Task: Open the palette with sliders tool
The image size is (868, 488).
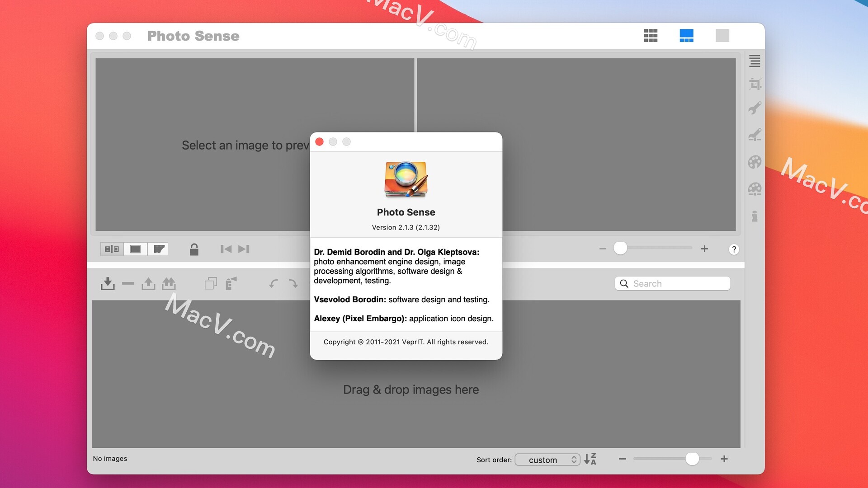Action: 755,189
